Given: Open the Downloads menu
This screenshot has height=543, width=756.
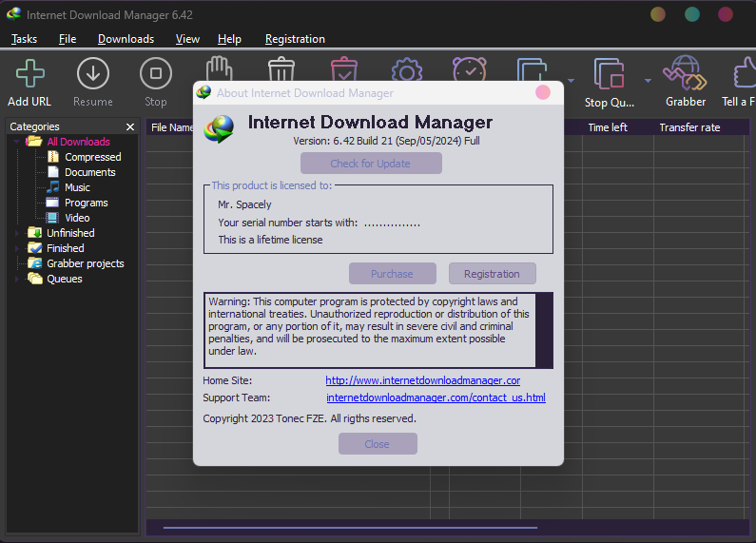Looking at the screenshot, I should click(126, 39).
